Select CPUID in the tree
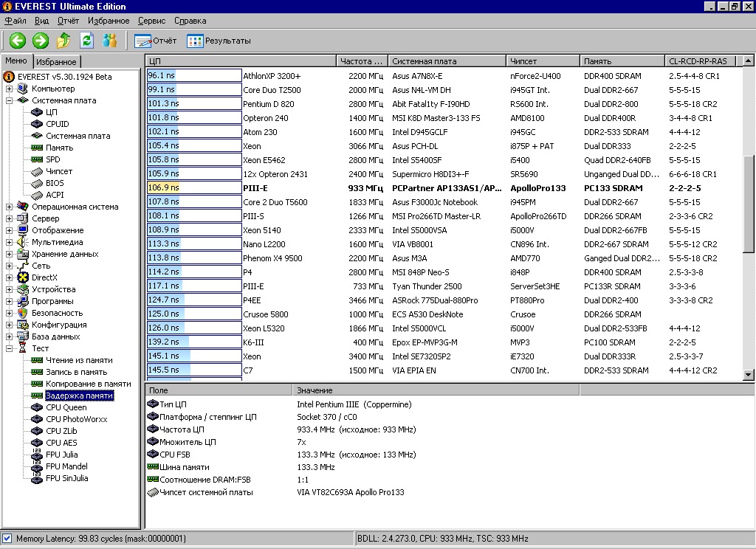 (57, 124)
